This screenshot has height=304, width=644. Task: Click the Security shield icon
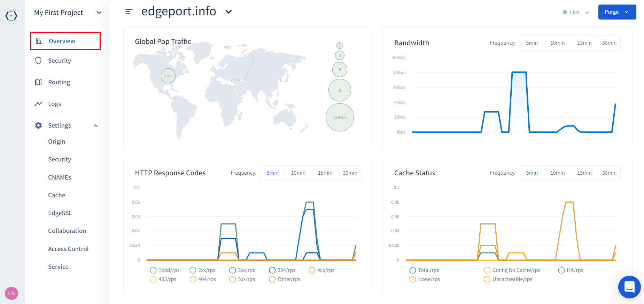(38, 61)
